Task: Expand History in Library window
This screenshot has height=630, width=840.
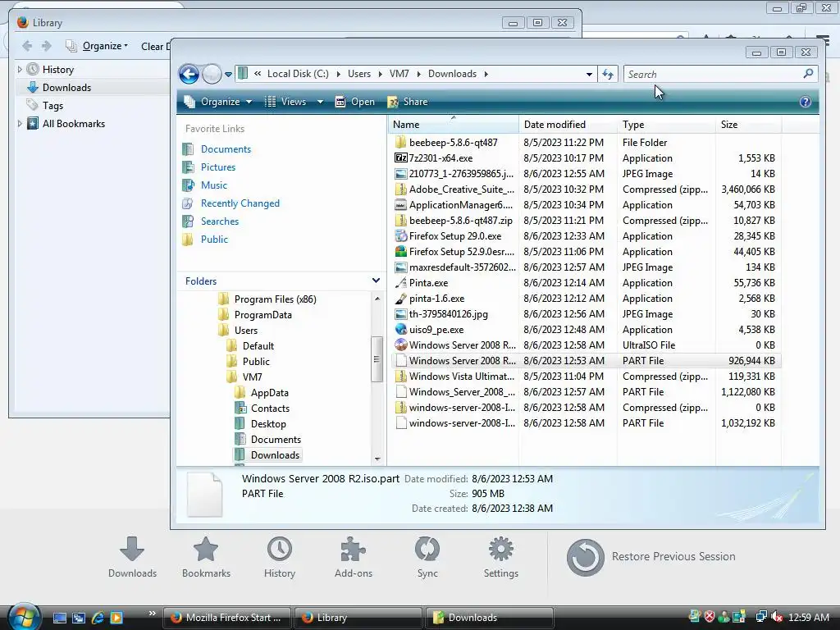Action: pyautogui.click(x=20, y=69)
